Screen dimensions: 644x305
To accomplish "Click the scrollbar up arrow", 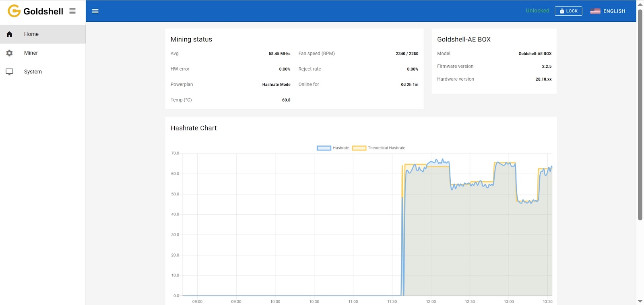I will coord(640,4).
